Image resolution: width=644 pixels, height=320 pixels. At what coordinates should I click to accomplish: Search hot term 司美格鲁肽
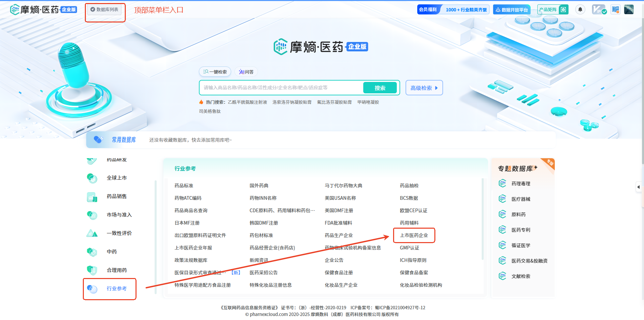coord(210,111)
